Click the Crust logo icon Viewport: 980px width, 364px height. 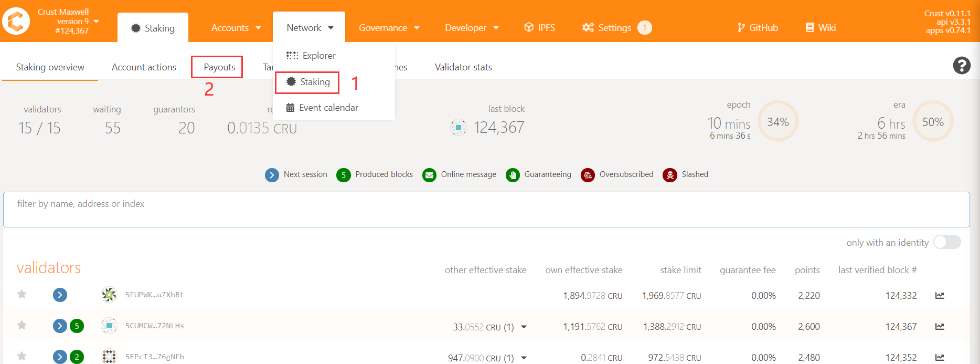(x=16, y=21)
